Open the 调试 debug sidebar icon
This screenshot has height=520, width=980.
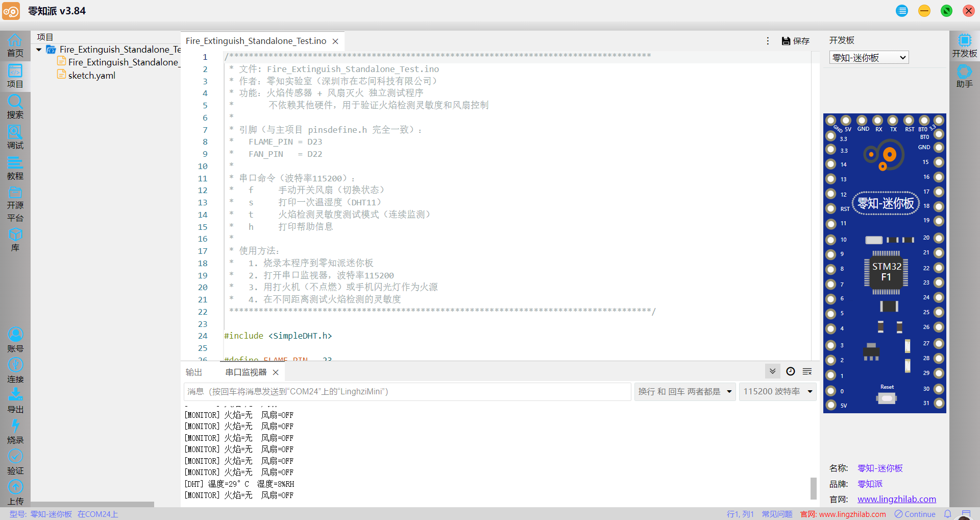15,137
